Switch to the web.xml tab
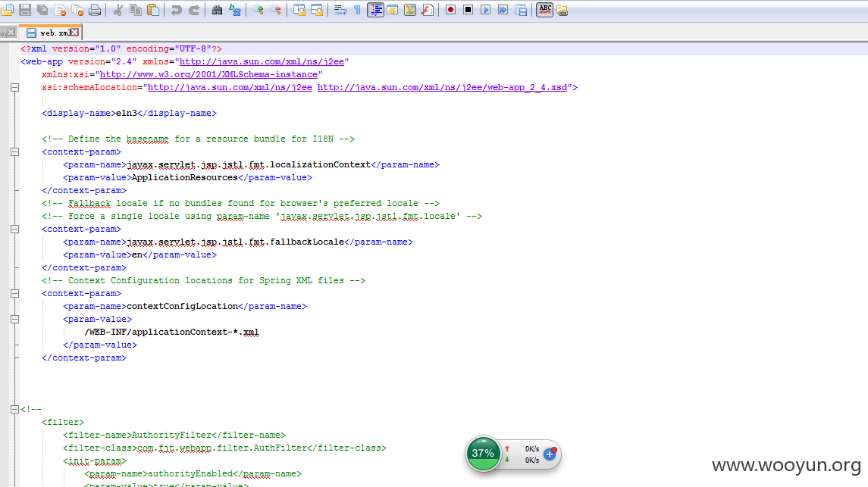This screenshot has width=868, height=487. tap(50, 33)
